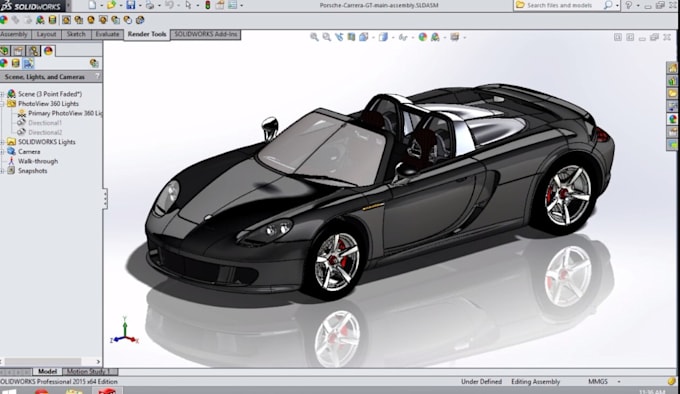Screen dimensions: 680x394
Task: Click the Edit Scene toolbar icon
Action: click(40, 20)
